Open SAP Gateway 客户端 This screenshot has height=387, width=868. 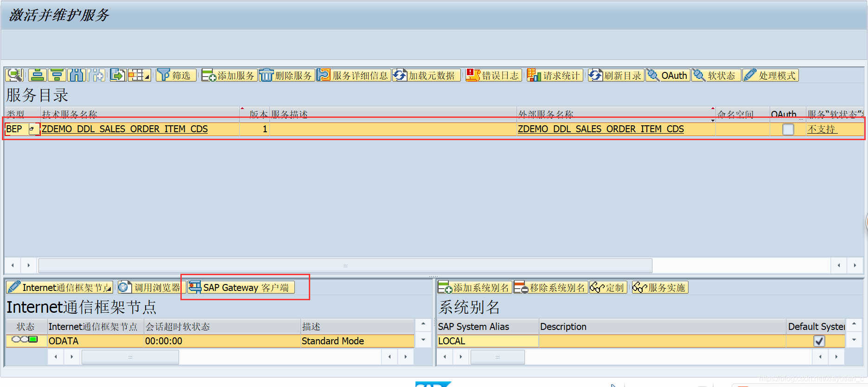(241, 288)
